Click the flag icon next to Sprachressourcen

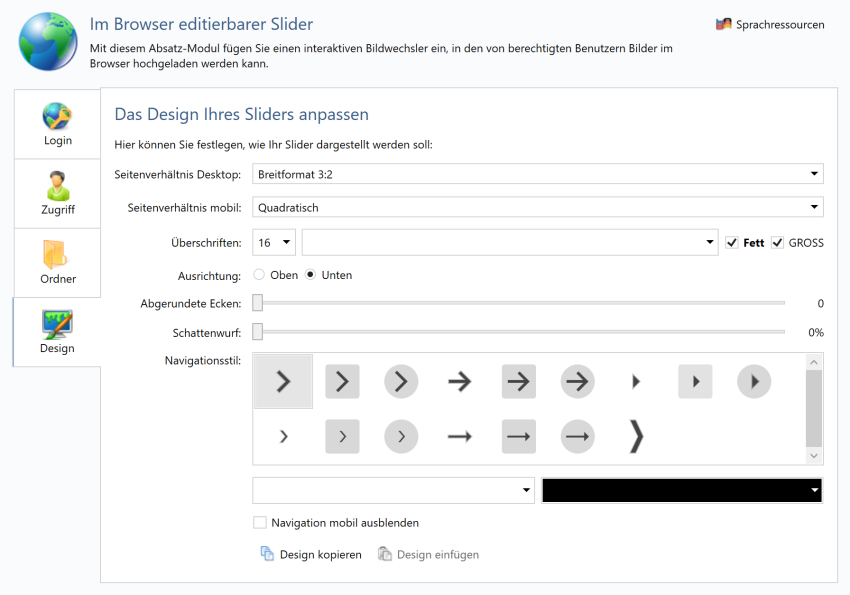pos(722,23)
